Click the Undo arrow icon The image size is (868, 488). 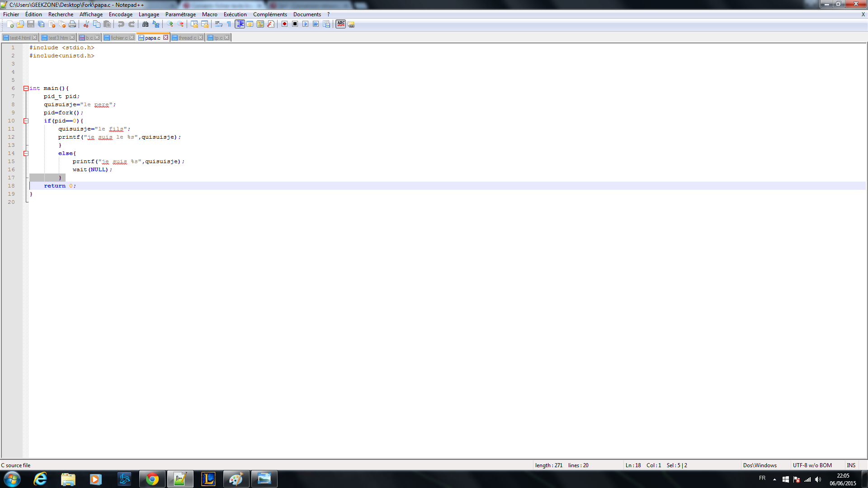121,24
